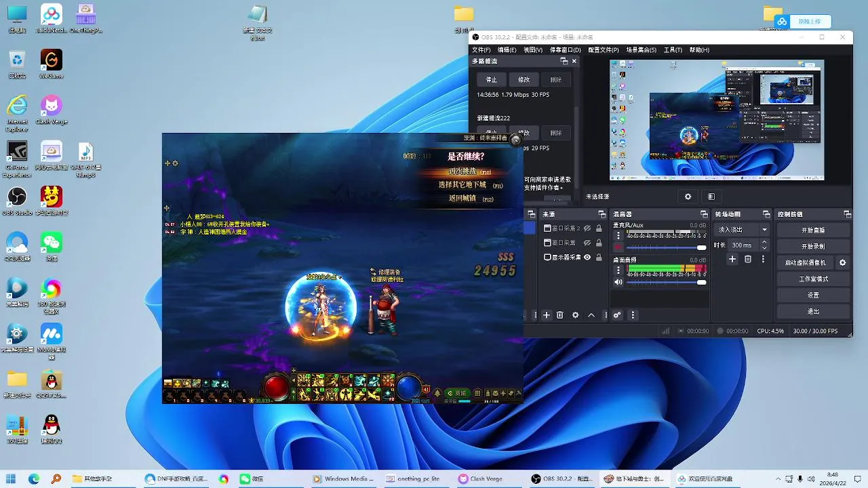Open Edge browser on taskbar

34,479
